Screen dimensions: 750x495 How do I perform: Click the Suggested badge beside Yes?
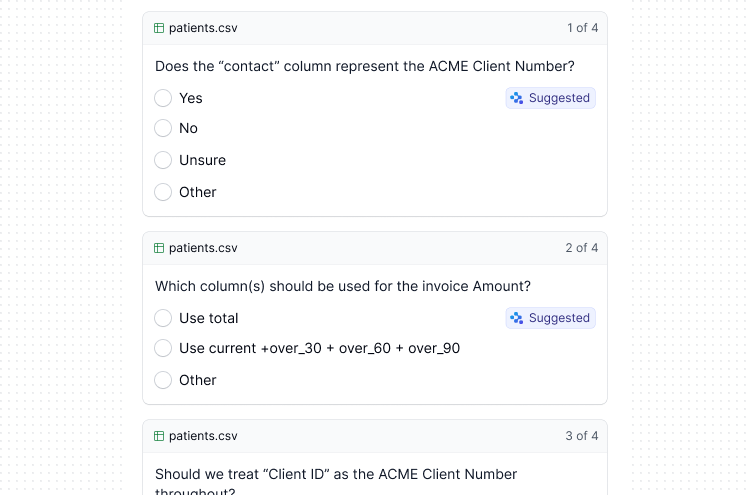pos(551,98)
